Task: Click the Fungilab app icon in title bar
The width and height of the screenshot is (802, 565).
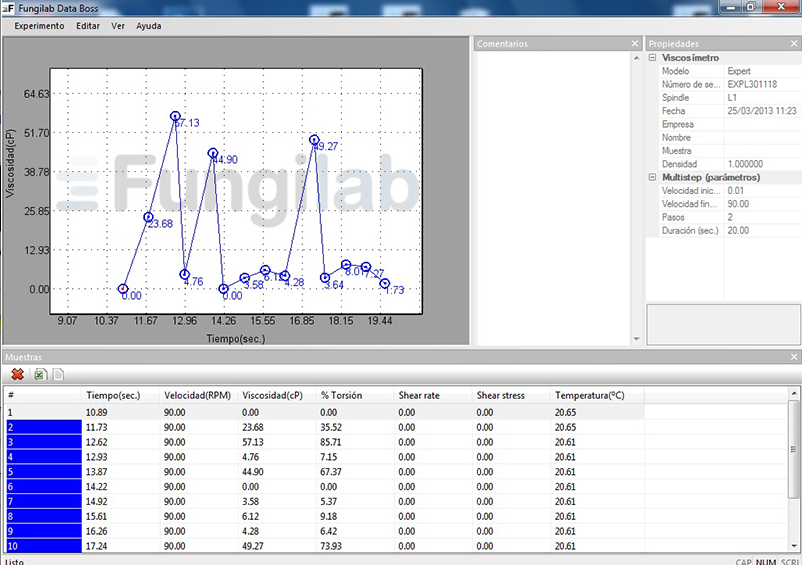Action: tap(7, 7)
